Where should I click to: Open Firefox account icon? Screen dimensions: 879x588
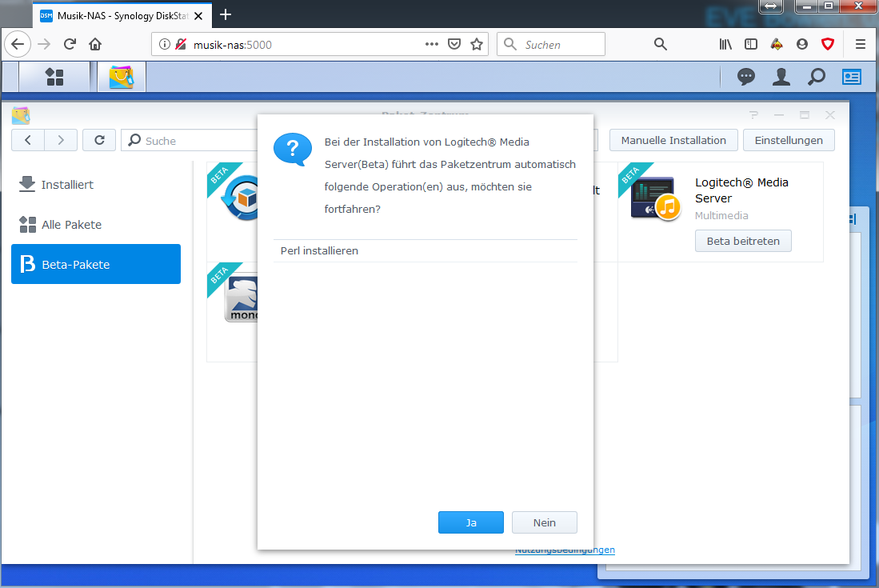point(802,44)
